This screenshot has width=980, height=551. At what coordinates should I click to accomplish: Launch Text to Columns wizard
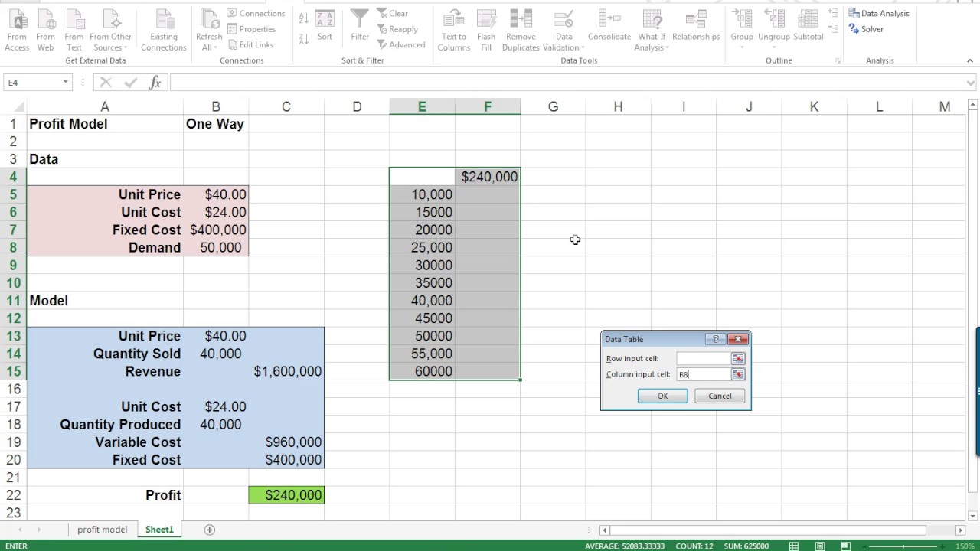[x=453, y=31]
